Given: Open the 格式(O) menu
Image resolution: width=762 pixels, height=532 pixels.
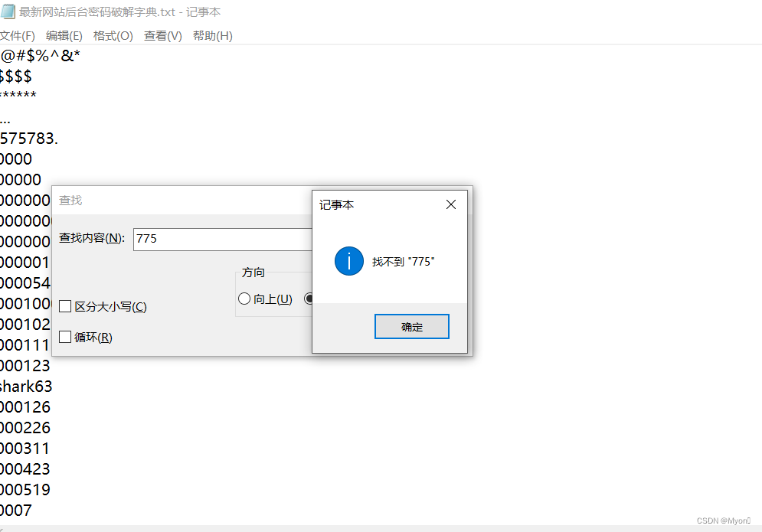Looking at the screenshot, I should click(113, 35).
